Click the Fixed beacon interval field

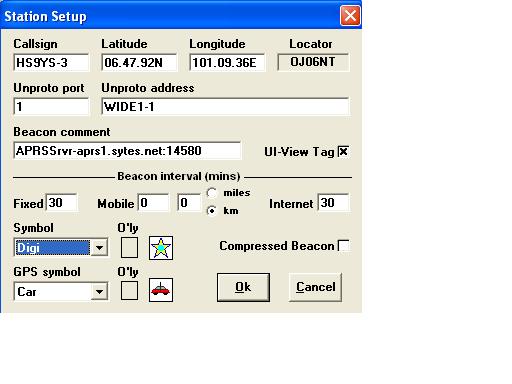(x=62, y=202)
